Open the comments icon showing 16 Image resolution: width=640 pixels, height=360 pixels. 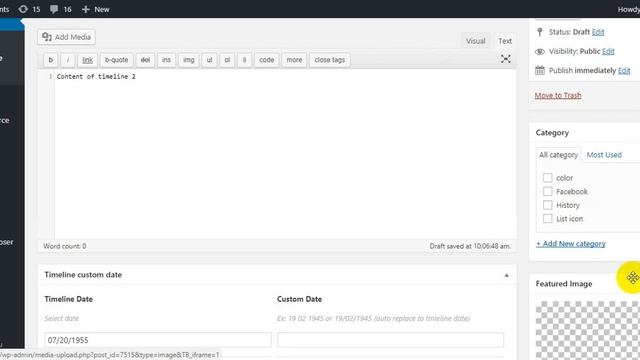click(60, 9)
